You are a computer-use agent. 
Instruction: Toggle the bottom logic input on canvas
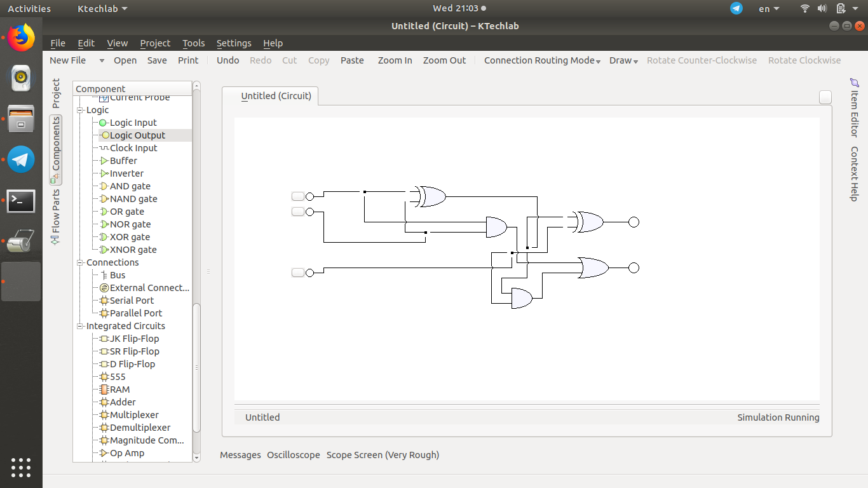297,273
